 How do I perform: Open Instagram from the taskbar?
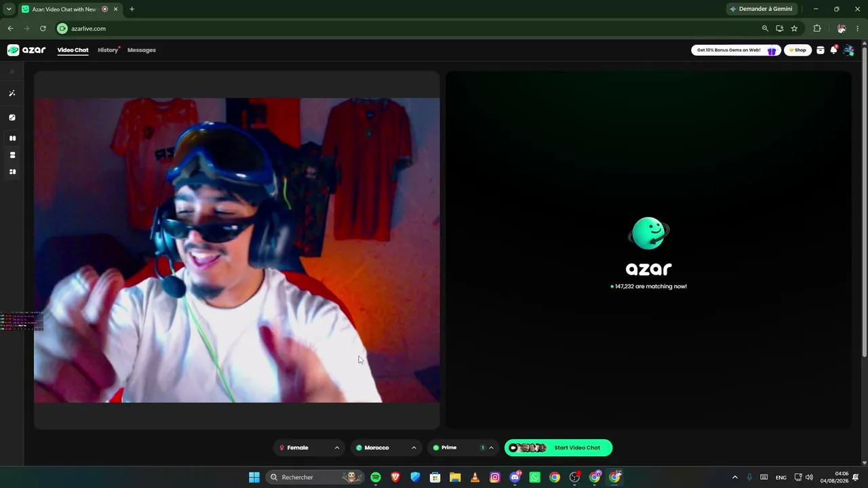click(495, 477)
